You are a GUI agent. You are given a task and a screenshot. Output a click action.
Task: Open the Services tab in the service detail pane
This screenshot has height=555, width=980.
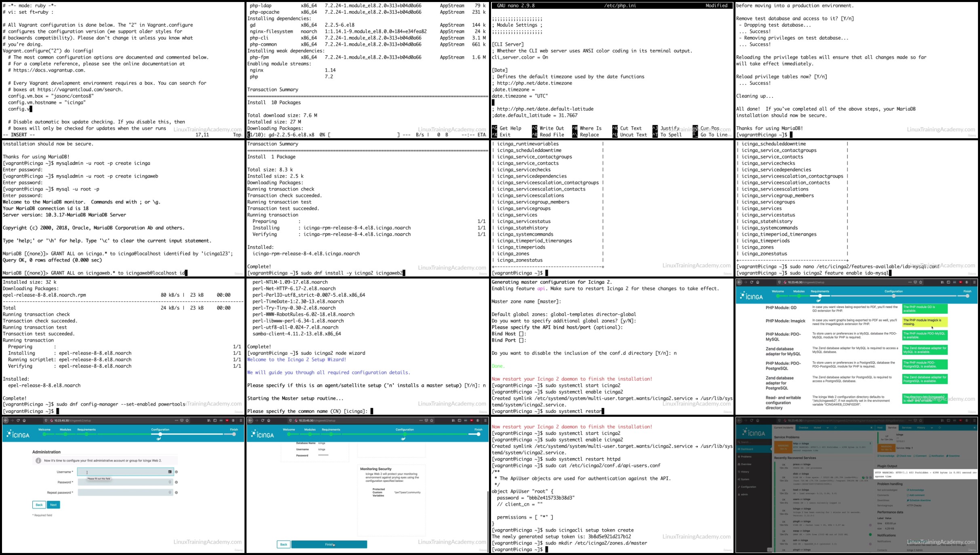point(906,428)
